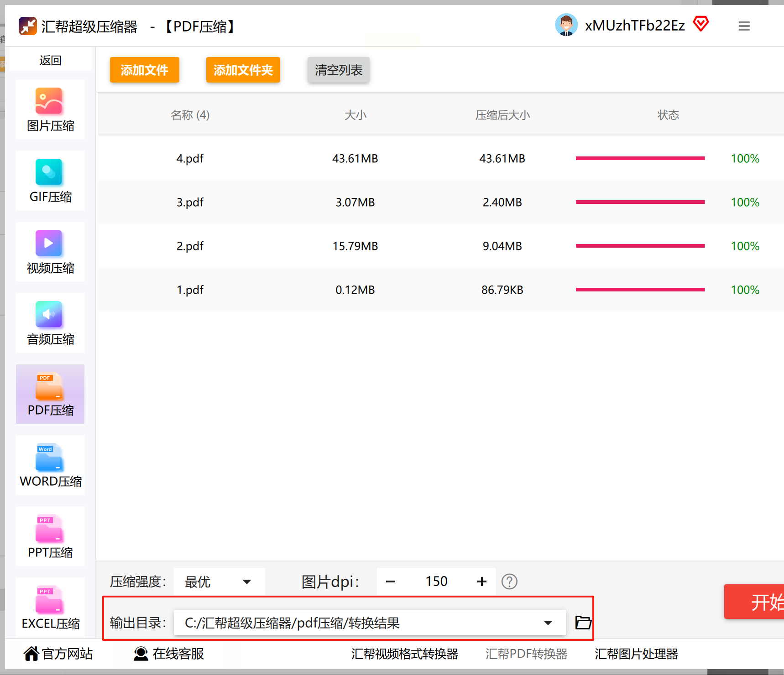
Task: Expand the 输出目录 path dropdown arrow
Action: coord(548,623)
